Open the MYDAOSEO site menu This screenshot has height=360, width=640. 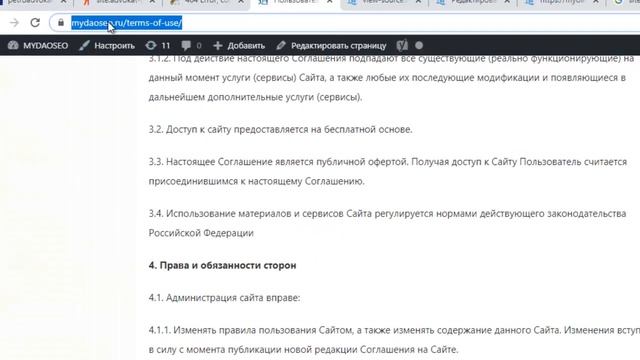click(x=38, y=45)
